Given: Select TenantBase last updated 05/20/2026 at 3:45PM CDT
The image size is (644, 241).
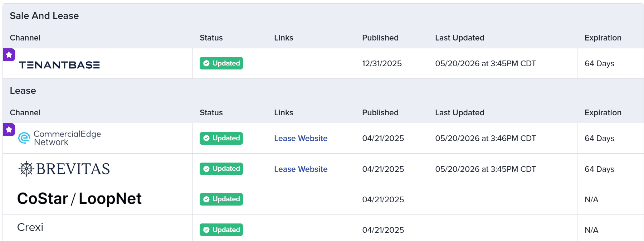Looking at the screenshot, I should [x=486, y=63].
